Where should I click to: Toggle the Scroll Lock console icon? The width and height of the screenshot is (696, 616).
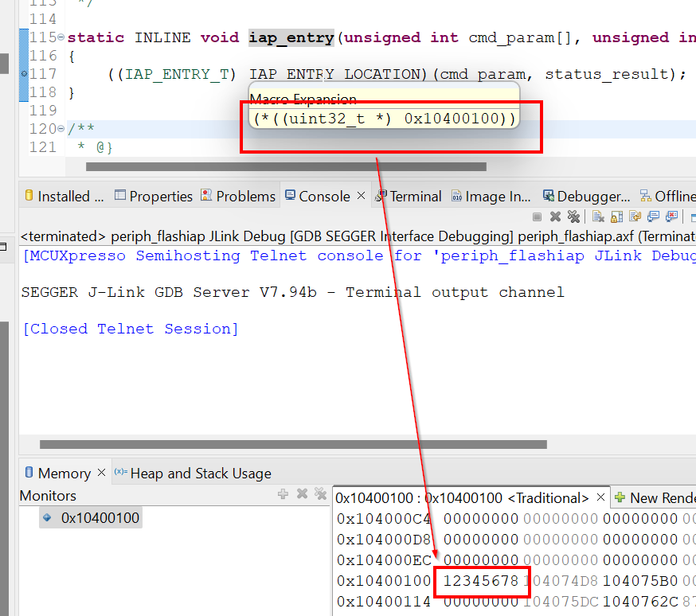[x=616, y=216]
